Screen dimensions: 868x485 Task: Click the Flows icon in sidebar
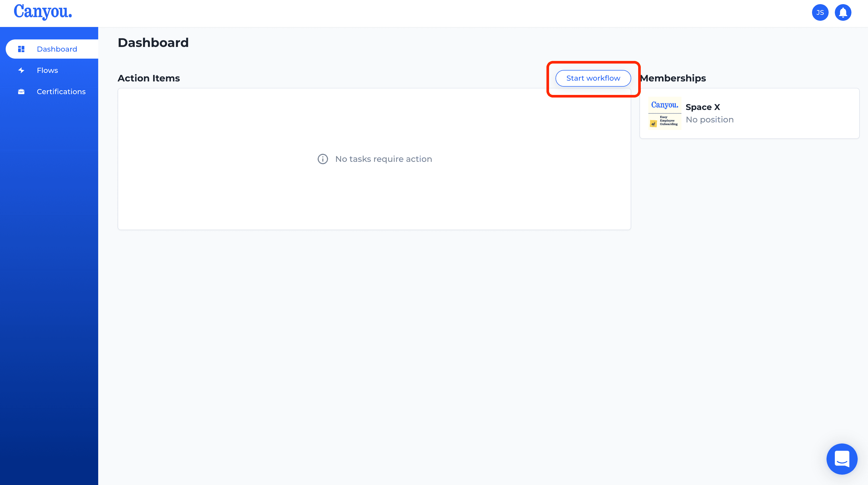coord(21,70)
